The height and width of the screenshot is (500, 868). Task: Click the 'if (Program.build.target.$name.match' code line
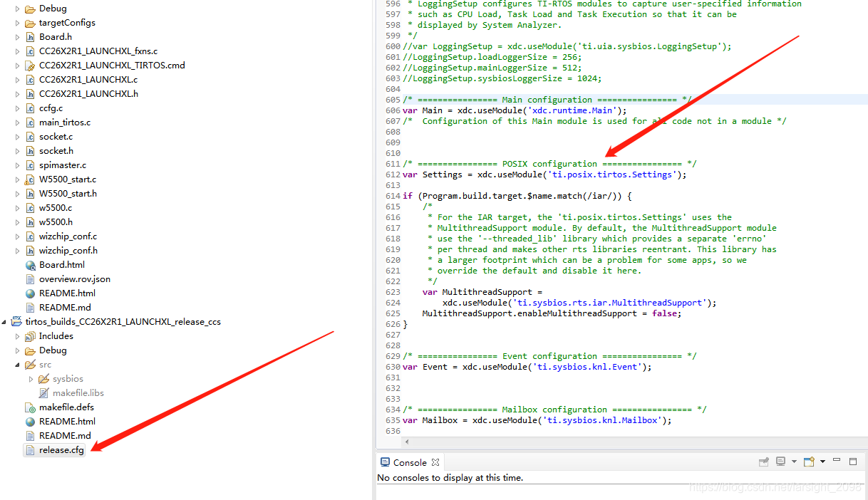(x=517, y=196)
